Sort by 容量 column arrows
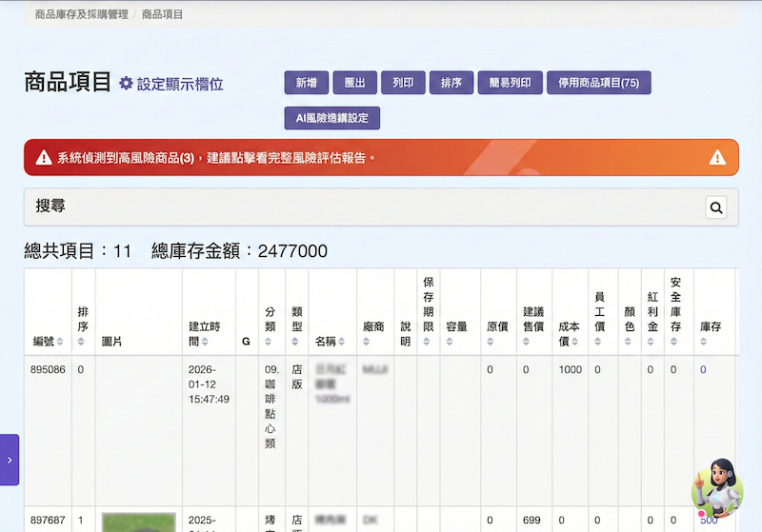Viewport: 762px width, 532px height. coord(450,342)
